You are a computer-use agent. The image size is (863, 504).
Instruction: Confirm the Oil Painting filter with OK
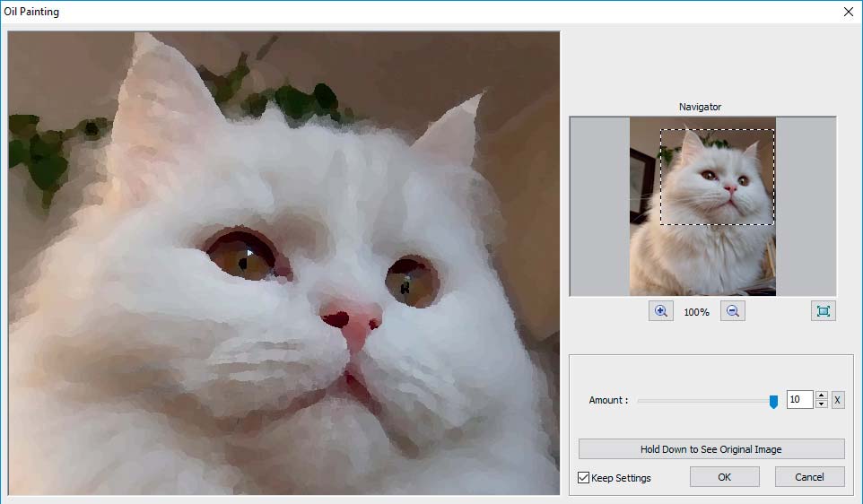click(x=724, y=477)
